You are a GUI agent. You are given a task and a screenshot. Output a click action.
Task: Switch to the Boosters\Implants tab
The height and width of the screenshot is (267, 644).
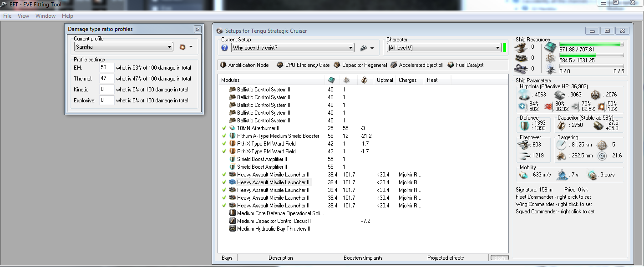[363, 258]
